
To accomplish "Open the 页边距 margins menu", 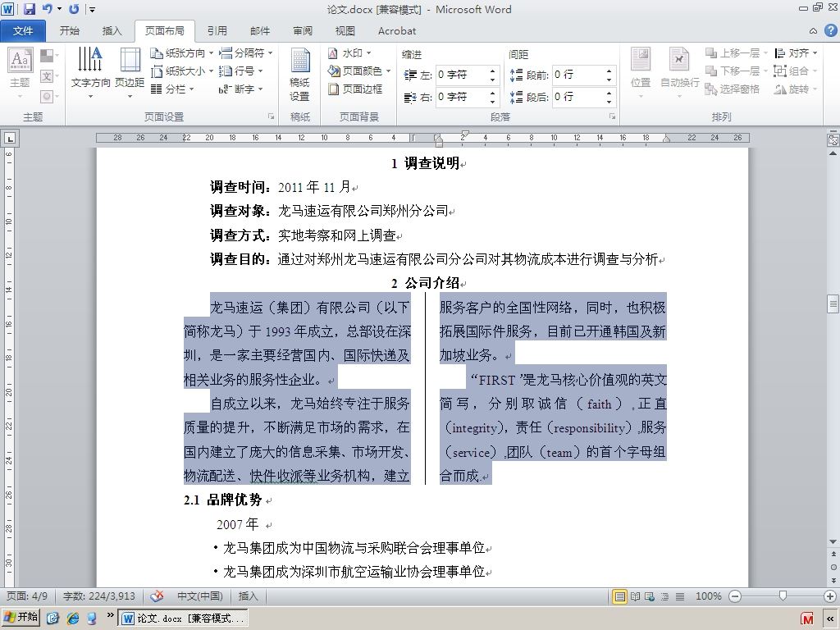I will point(130,73).
